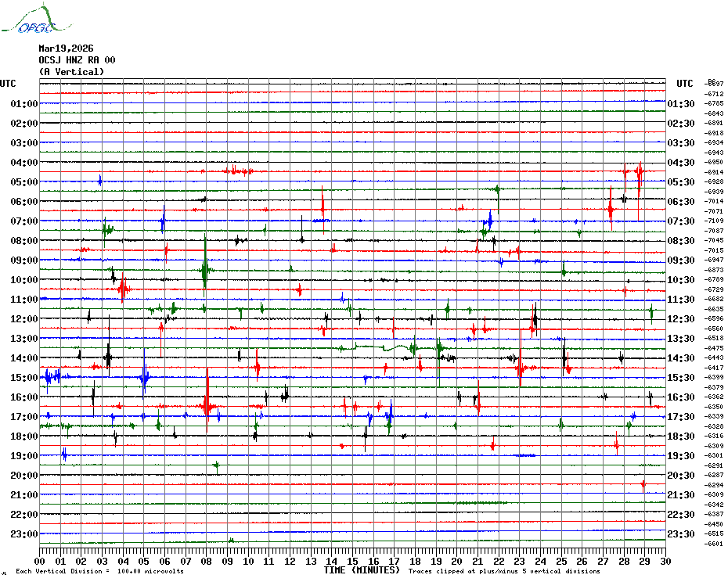Click the 23:30 half-hour label
728x582 pixels.
tap(681, 534)
